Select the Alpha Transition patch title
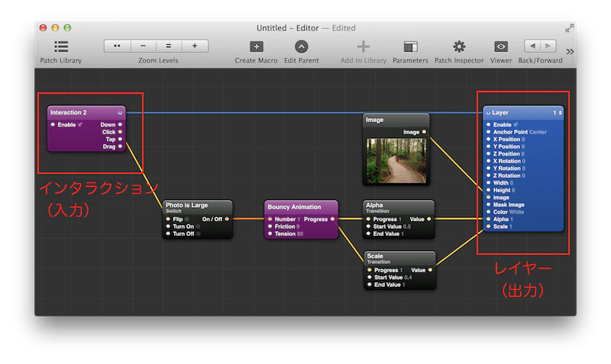 click(x=374, y=205)
